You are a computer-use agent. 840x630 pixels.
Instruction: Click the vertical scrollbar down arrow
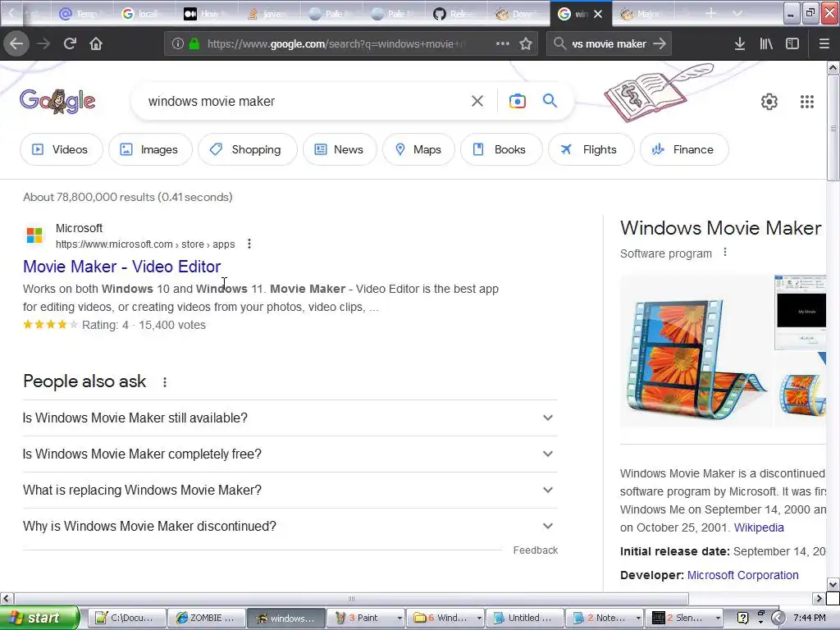tap(833, 584)
